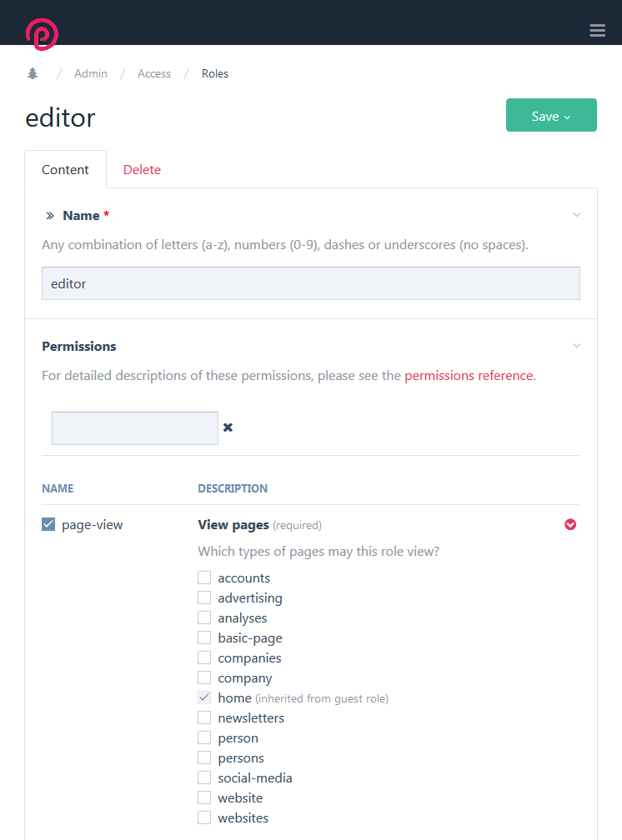Click the double-chevron icon beside Name
Screen dimensions: 622x840
point(51,215)
